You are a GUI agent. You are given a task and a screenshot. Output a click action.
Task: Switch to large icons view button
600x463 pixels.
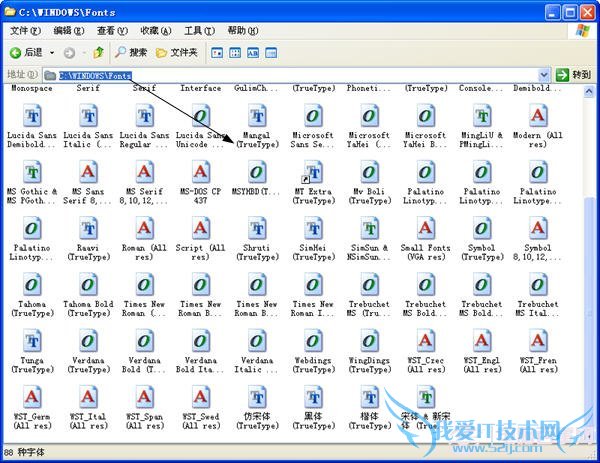point(217,53)
